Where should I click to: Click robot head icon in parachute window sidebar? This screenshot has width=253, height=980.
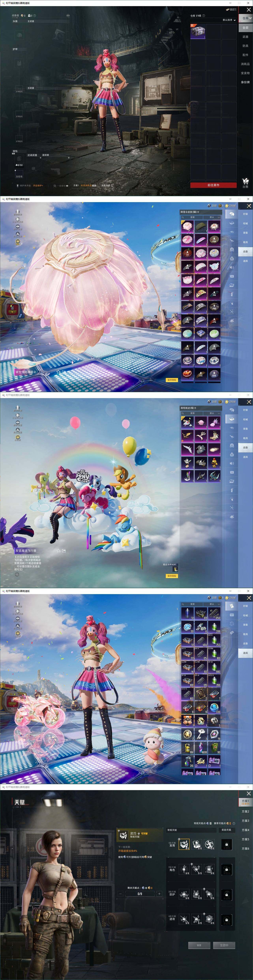pyautogui.click(x=232, y=259)
